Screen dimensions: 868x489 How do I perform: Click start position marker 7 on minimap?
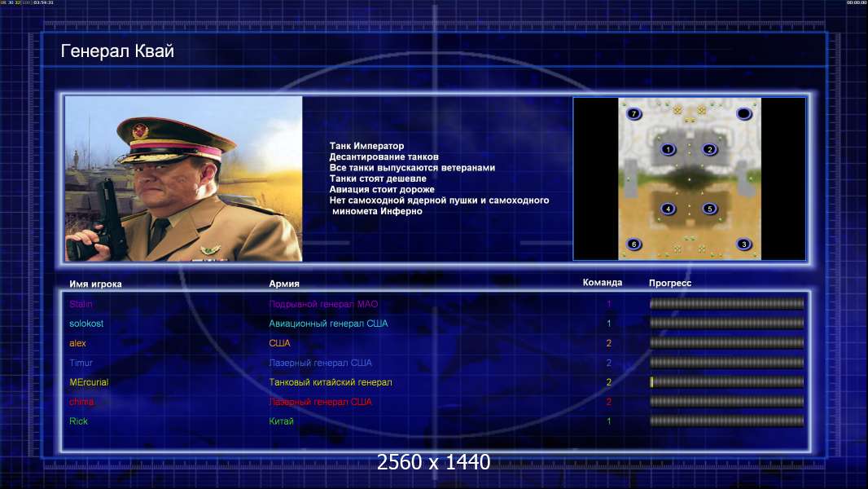pyautogui.click(x=633, y=114)
